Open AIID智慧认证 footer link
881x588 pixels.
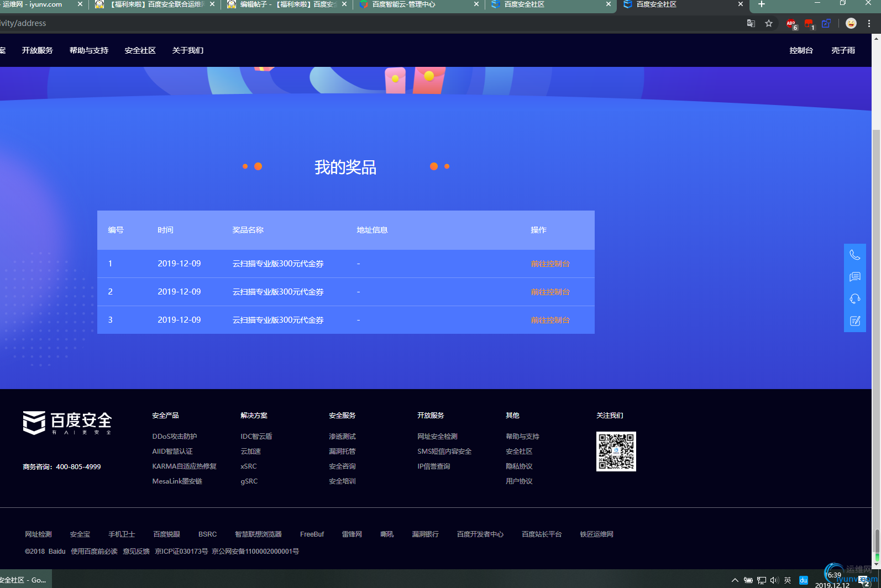point(172,452)
